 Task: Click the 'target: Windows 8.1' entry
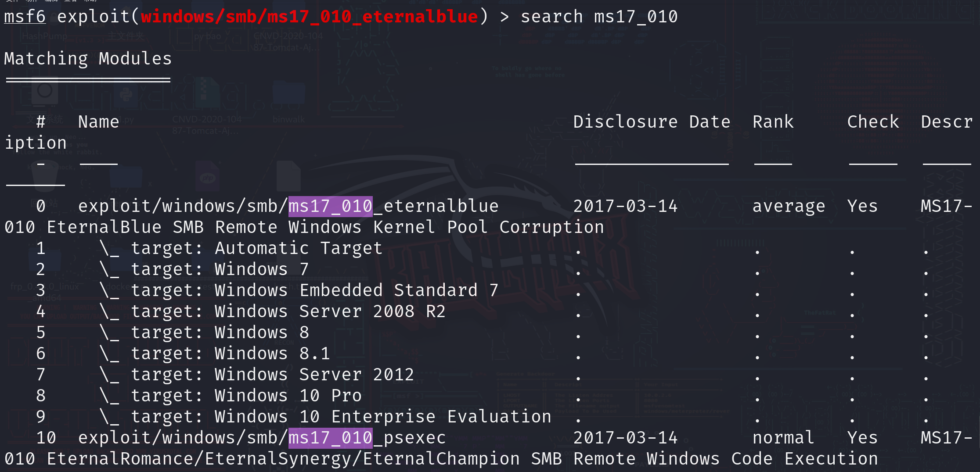coord(230,354)
